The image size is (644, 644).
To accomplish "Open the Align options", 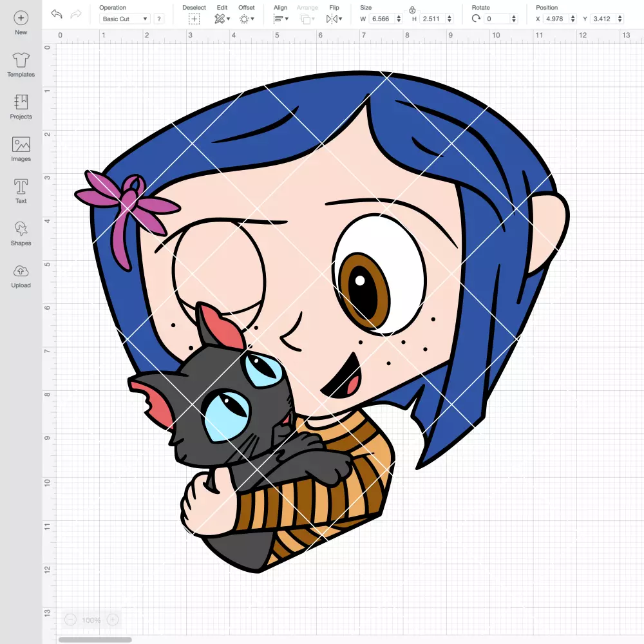I will [x=278, y=19].
